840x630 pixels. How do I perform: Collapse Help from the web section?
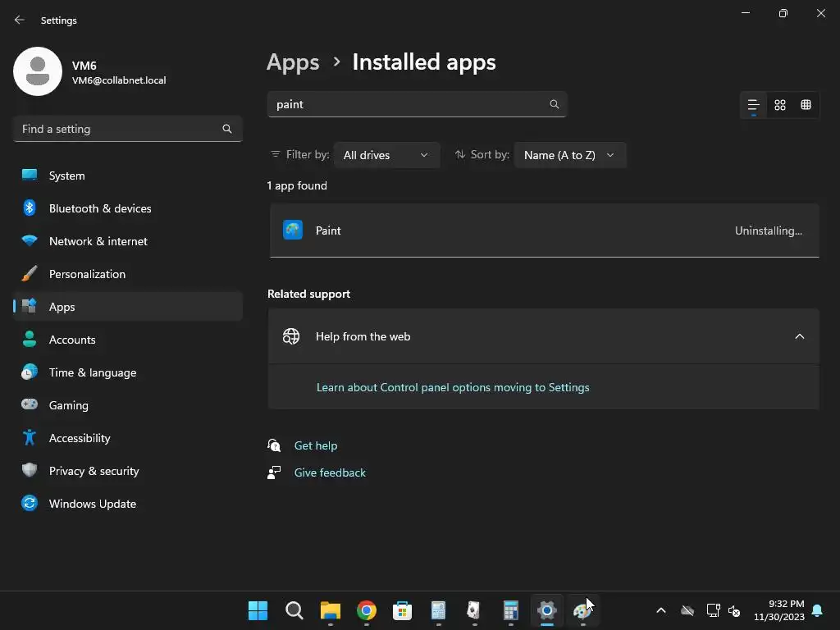click(799, 336)
